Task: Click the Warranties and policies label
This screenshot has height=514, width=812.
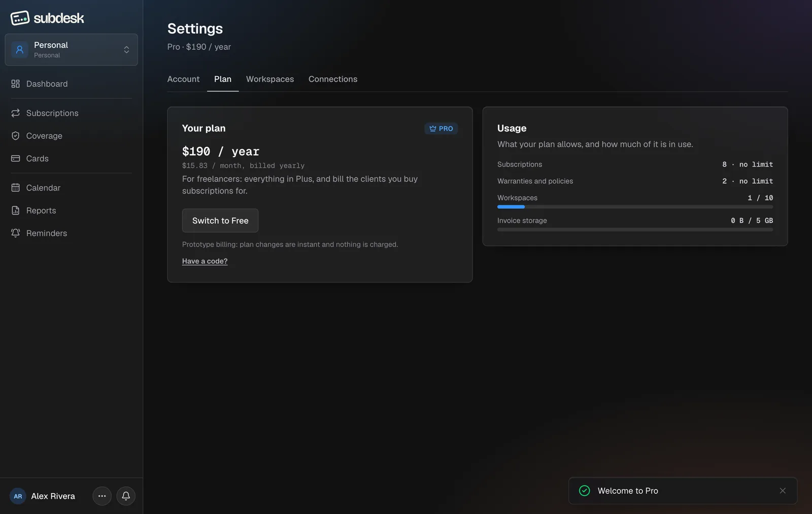Action: coord(535,181)
